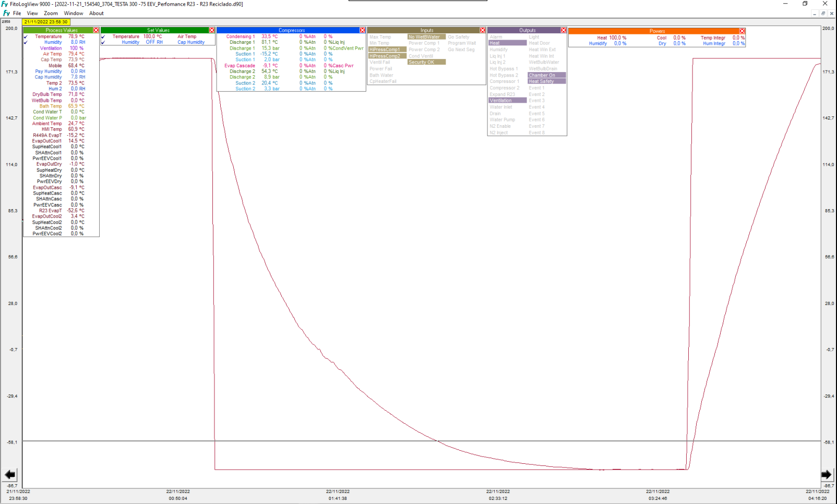Viewport: 837px width, 504px height.
Task: Click the Expand R23 output label
Action: (x=502, y=94)
